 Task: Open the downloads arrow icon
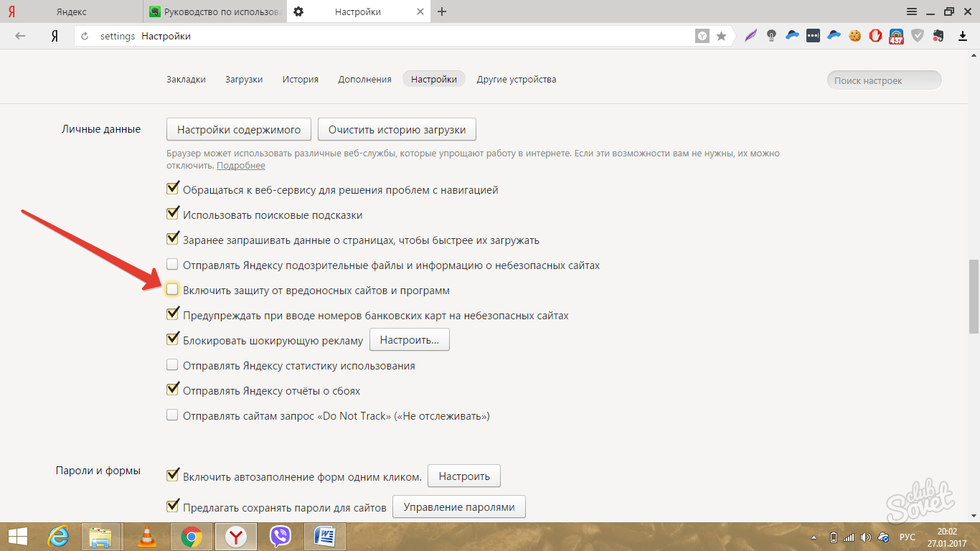pyautogui.click(x=963, y=36)
